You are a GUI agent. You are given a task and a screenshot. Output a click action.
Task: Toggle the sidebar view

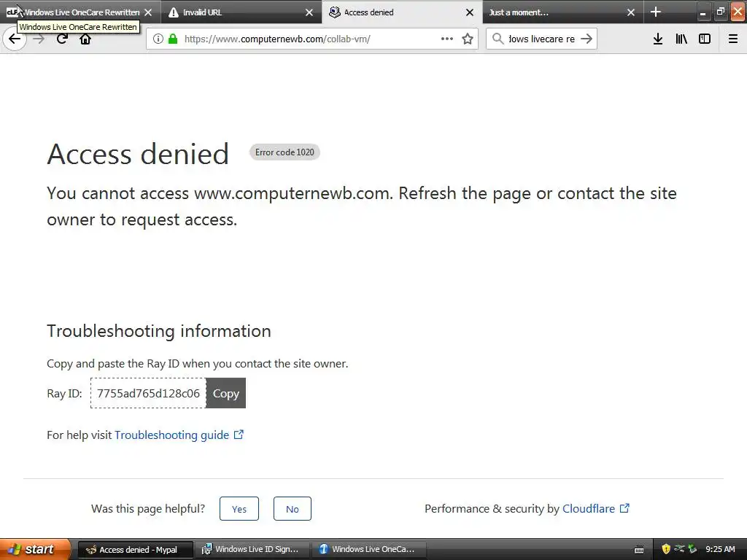pos(705,39)
